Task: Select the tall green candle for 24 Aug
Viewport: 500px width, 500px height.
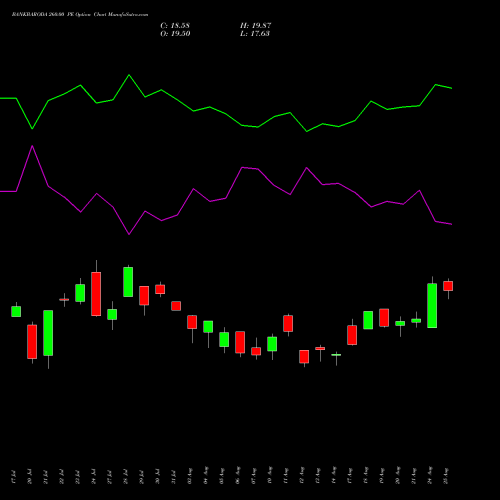Action: [432, 306]
